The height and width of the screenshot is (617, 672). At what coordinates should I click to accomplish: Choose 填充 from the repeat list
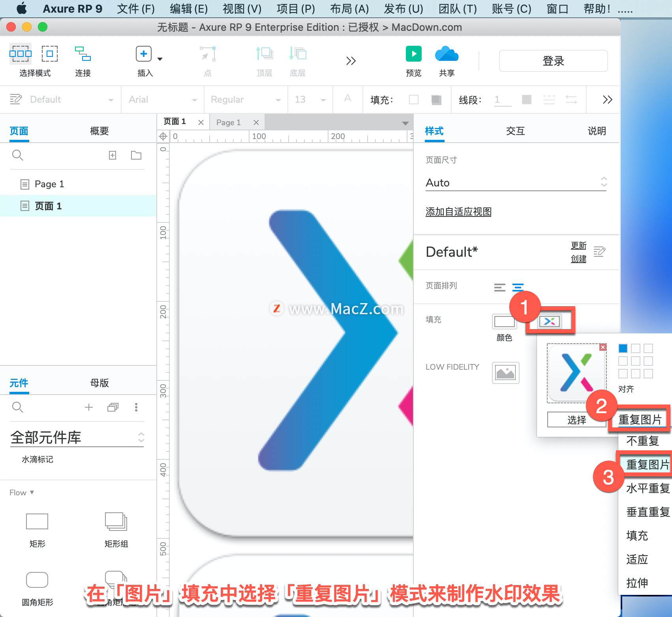click(x=637, y=536)
